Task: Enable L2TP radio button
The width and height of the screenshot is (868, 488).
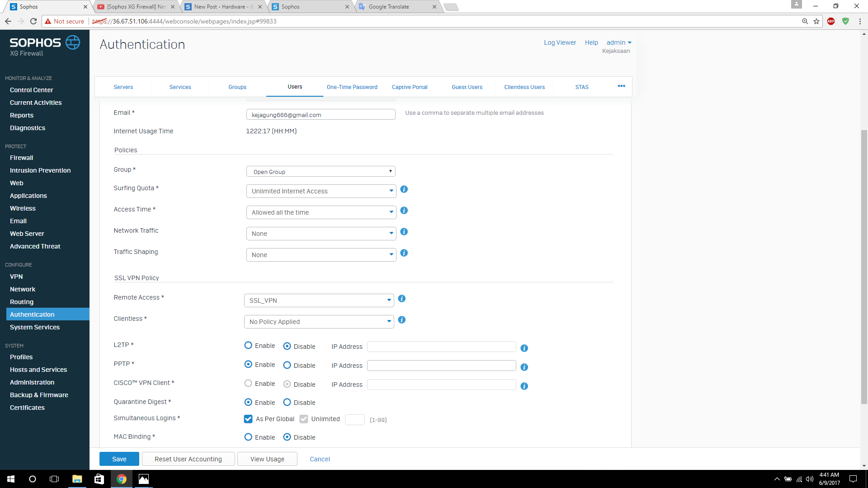Action: click(x=248, y=346)
